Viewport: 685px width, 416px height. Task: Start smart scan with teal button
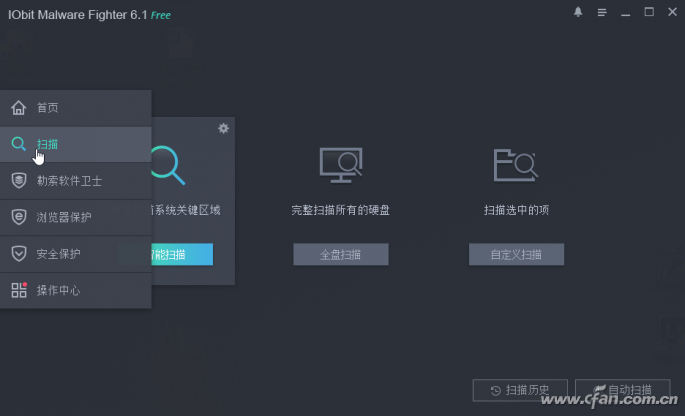[x=182, y=254]
